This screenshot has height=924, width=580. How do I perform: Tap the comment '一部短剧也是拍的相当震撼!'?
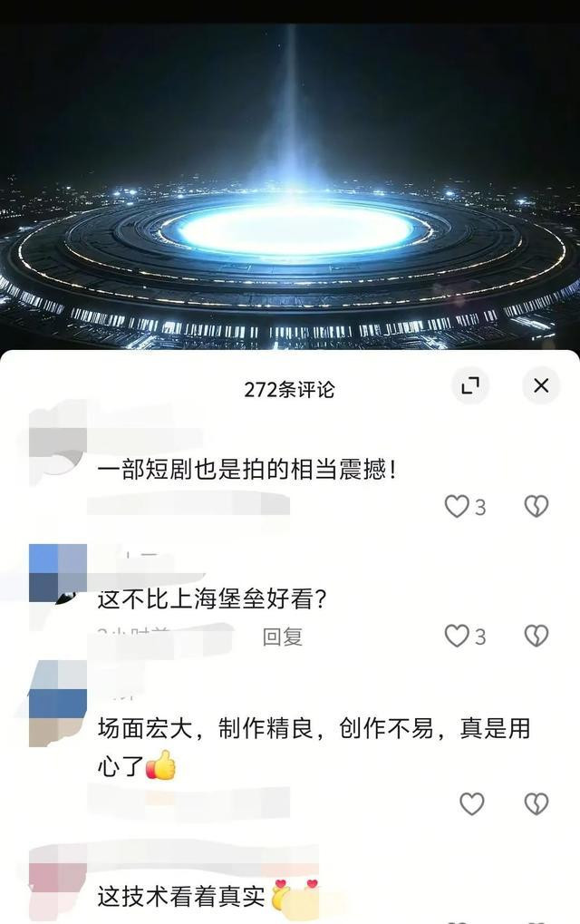coord(247,470)
